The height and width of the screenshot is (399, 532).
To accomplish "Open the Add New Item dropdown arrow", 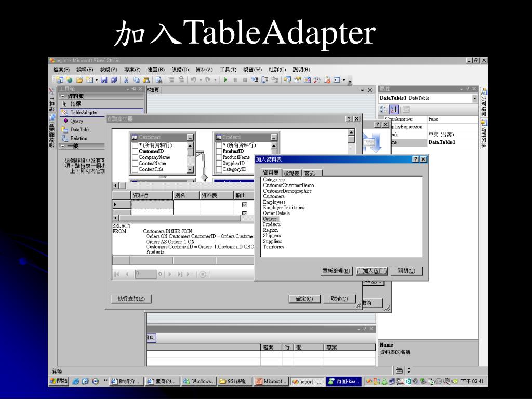I will click(x=97, y=80).
